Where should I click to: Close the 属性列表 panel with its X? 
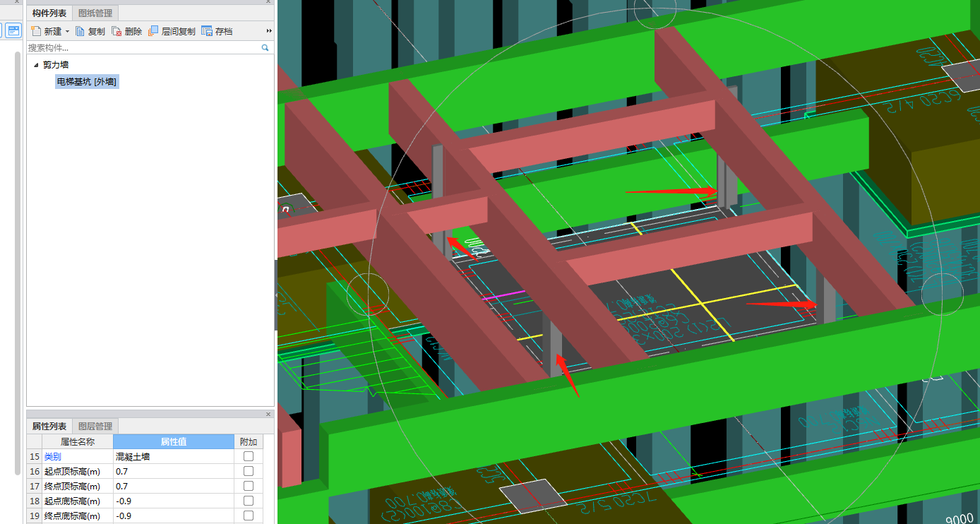click(268, 415)
